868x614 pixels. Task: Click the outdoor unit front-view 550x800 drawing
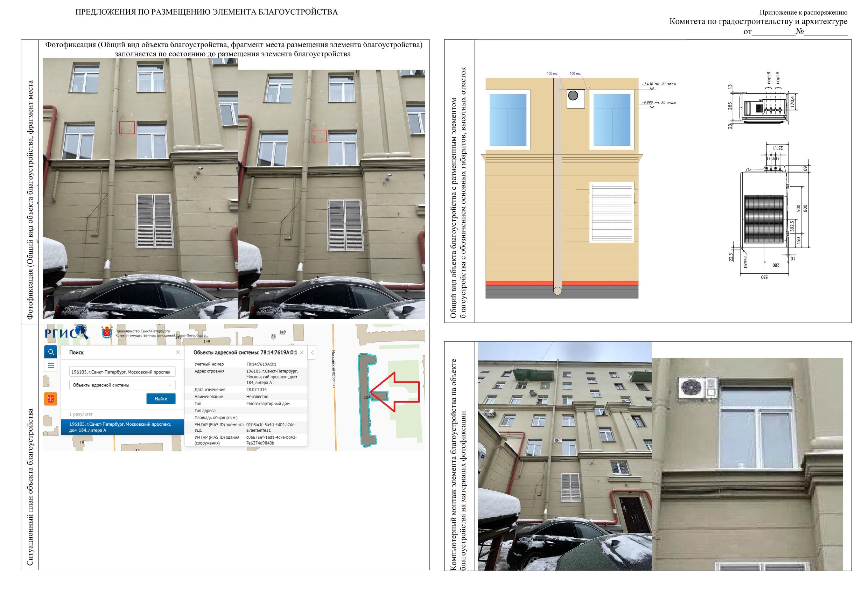(x=769, y=212)
